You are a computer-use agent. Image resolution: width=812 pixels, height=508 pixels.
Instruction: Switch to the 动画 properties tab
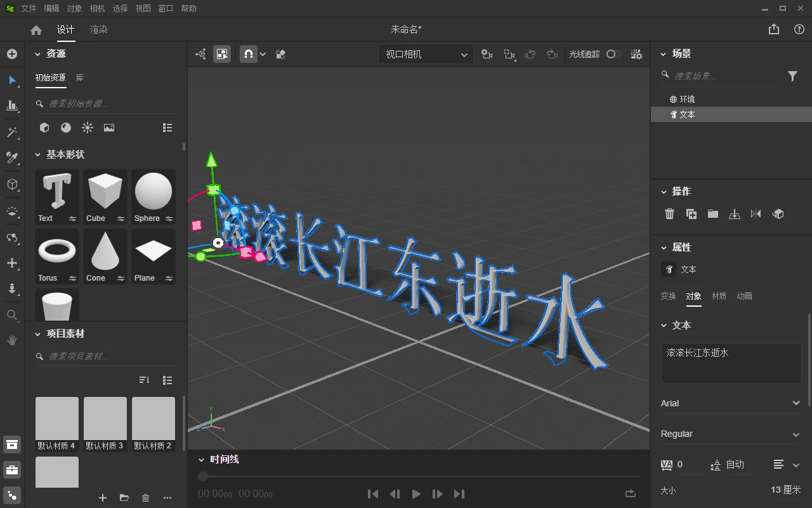pos(744,296)
